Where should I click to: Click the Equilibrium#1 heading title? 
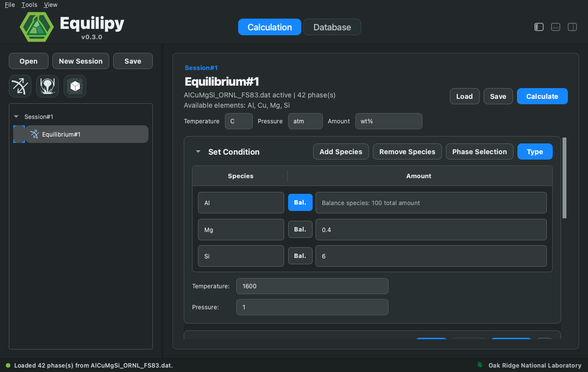tap(221, 81)
